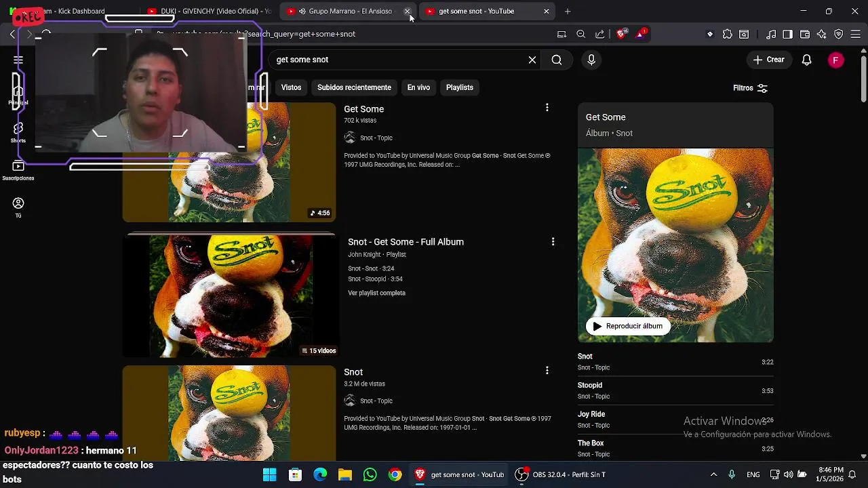Click the Get Some album cover in the side panel
The width and height of the screenshot is (868, 488).
(675, 245)
